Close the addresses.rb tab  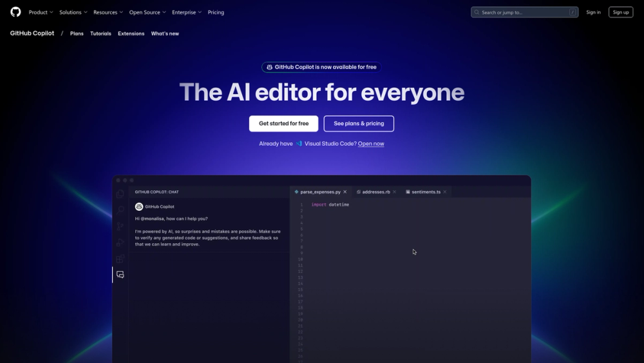pos(394,191)
